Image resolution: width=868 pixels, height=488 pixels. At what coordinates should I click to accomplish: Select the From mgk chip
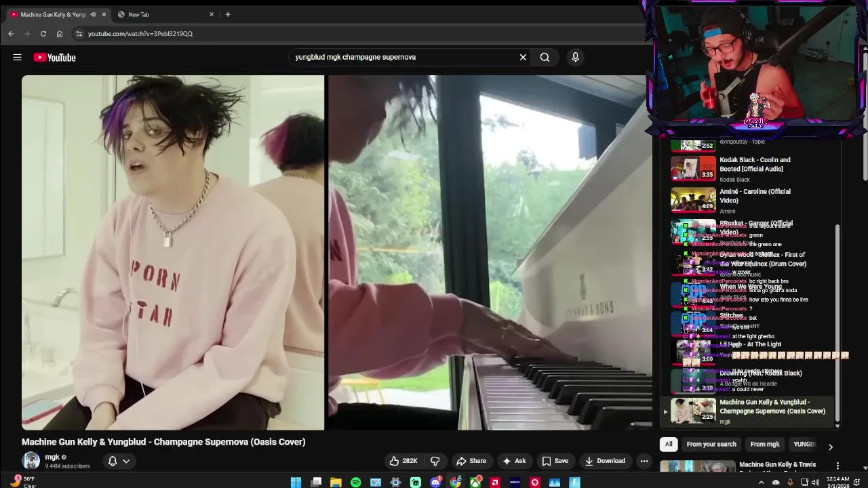(765, 445)
